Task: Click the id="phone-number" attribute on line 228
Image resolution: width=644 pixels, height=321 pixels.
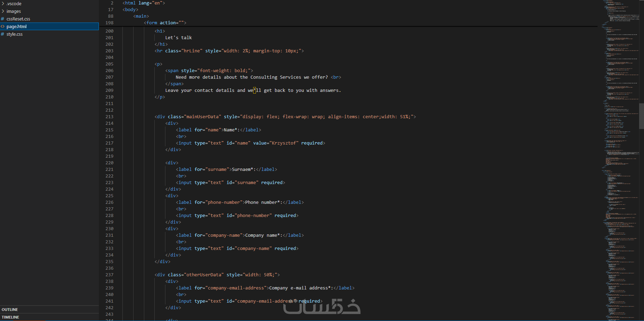Action: (x=249, y=216)
